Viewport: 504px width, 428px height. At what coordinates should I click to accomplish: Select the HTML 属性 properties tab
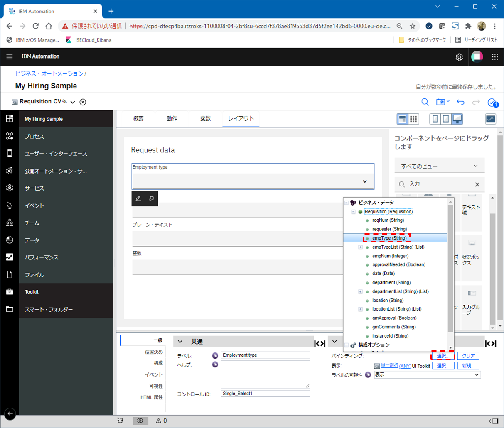point(152,397)
